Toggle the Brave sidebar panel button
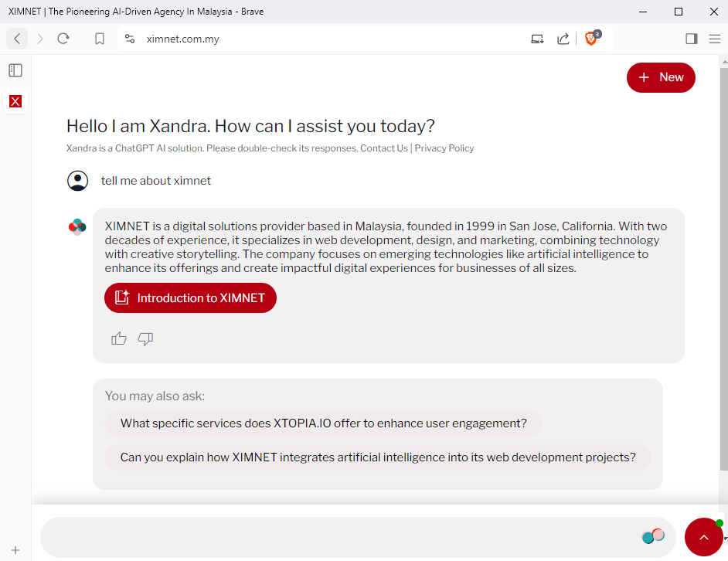 click(x=692, y=39)
